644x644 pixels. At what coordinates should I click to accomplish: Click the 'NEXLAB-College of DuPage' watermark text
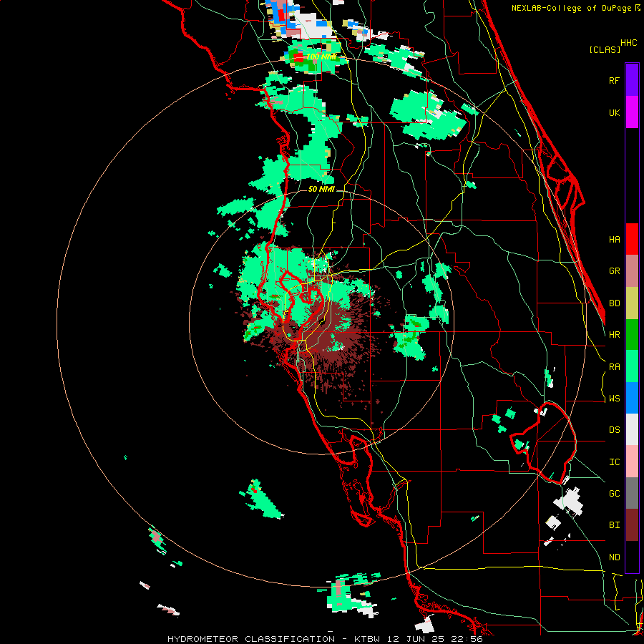tap(571, 8)
